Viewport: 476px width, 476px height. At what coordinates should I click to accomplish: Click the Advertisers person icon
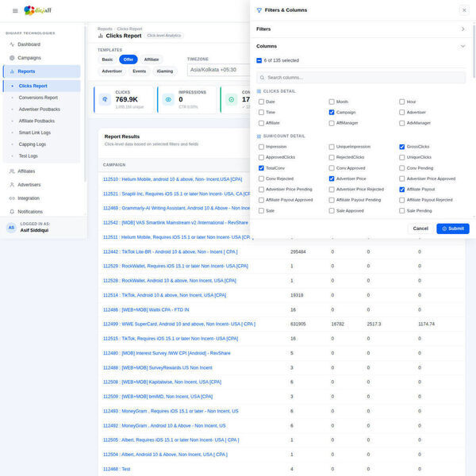point(12,185)
